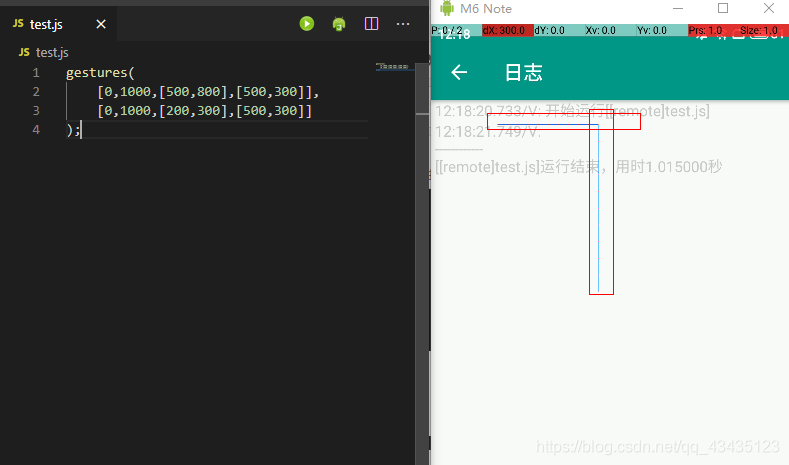
Task: Close the test.js tab
Action: (x=101, y=24)
